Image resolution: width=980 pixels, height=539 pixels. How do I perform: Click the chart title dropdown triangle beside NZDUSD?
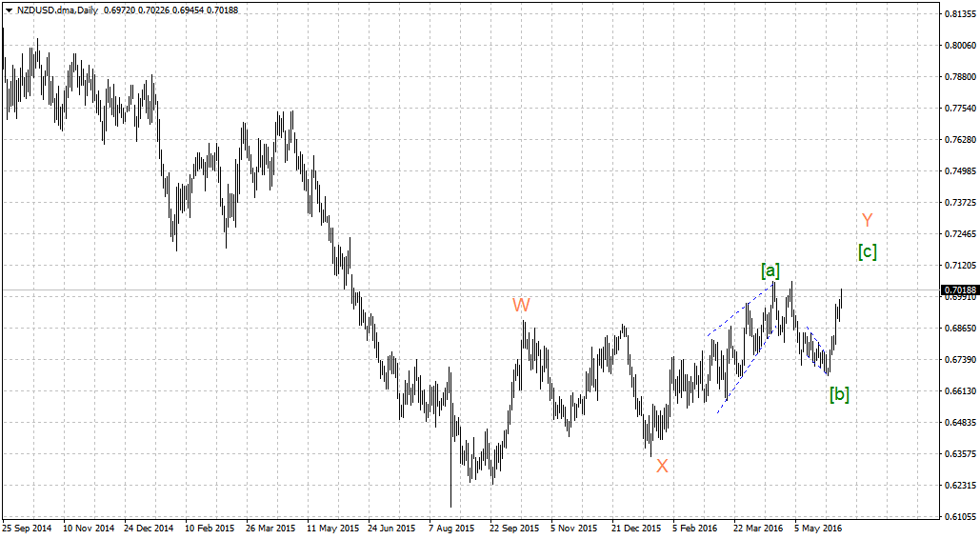click(9, 10)
